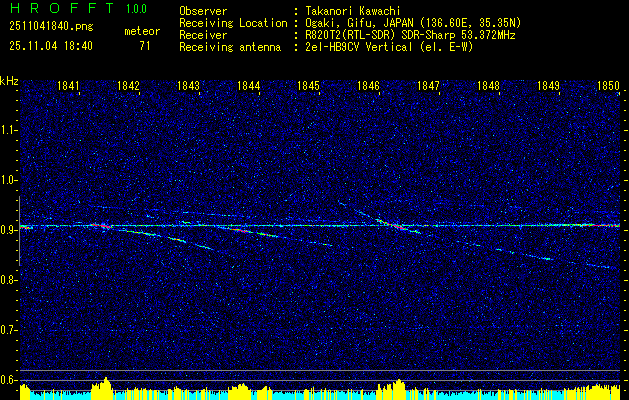This screenshot has height=400, width=629.
Task: Click the version number 1.0.0
Action: pos(136,9)
